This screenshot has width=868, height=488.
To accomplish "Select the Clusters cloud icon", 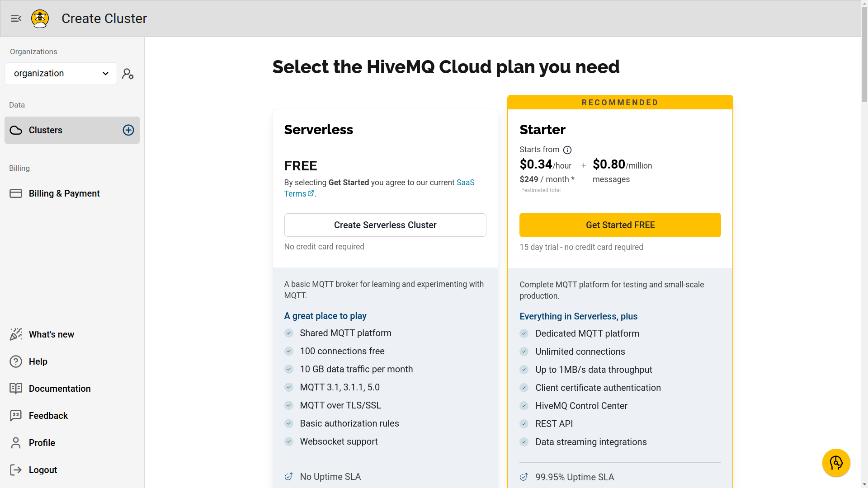I will point(16,130).
